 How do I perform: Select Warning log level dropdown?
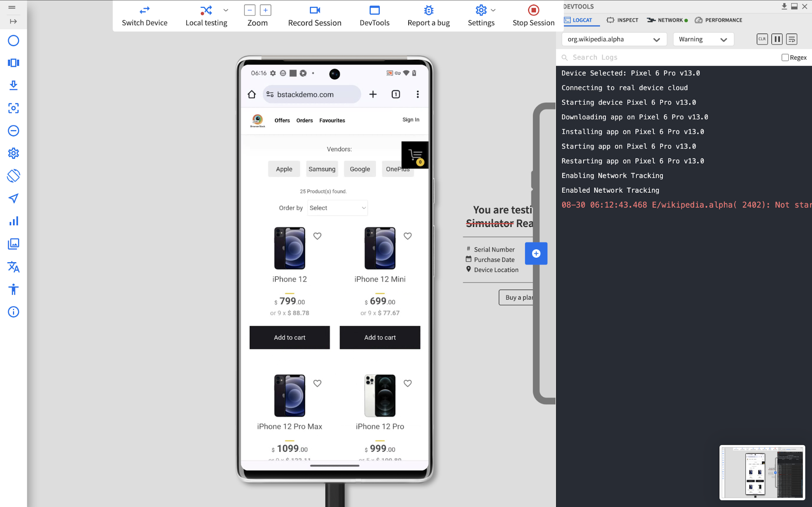point(702,39)
